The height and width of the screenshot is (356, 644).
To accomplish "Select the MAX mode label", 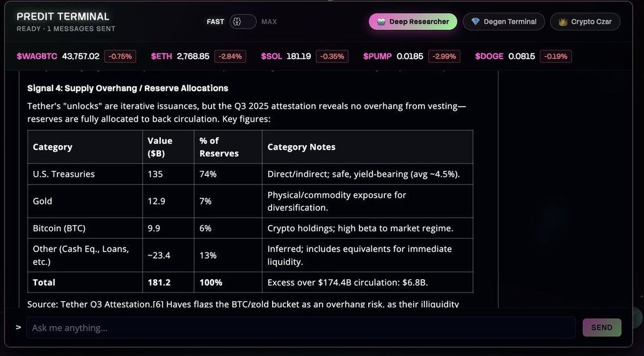I will point(269,22).
